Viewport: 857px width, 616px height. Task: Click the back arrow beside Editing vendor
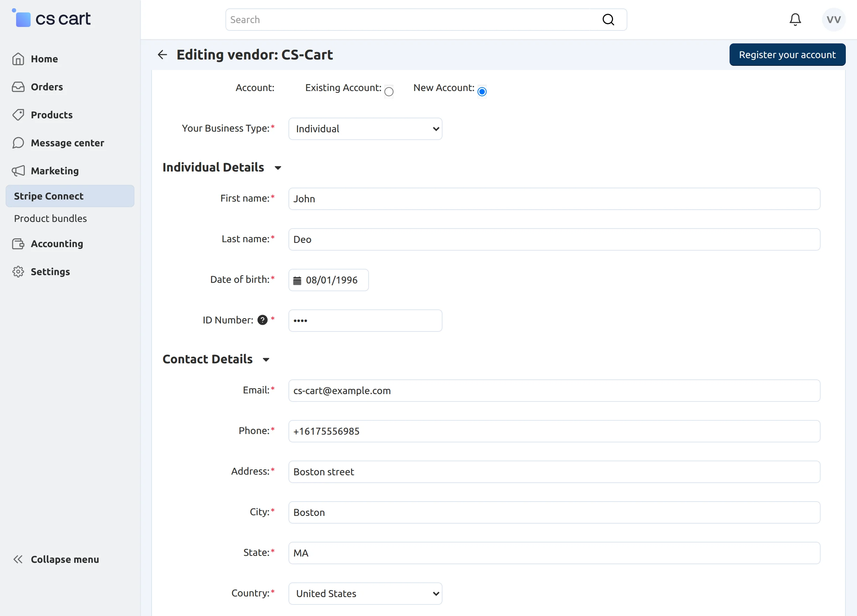pos(162,55)
